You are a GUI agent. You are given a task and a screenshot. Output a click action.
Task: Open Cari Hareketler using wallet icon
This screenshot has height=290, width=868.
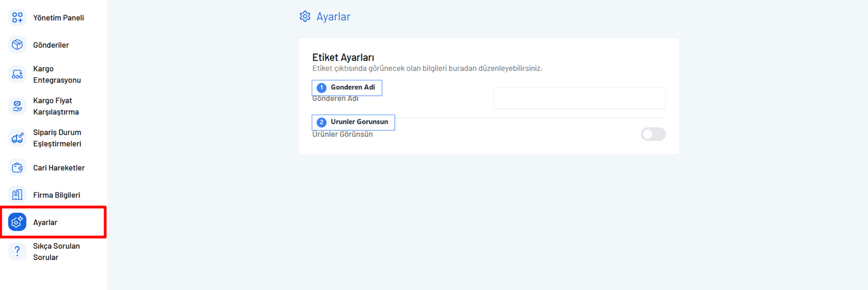17,167
